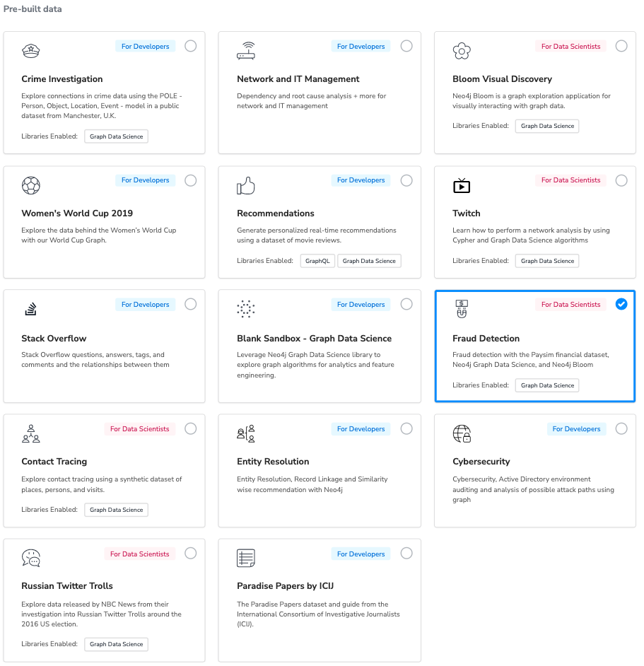Click the Russian Twitter Trolls chat icon
644x666 pixels.
pos(30,558)
